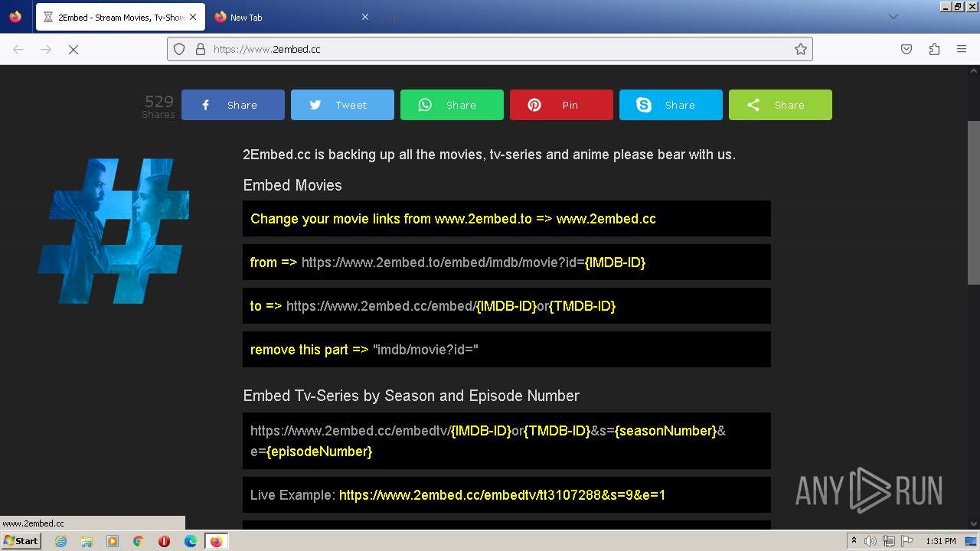Launch Edge from the taskbar
980x551 pixels.
pyautogui.click(x=191, y=541)
